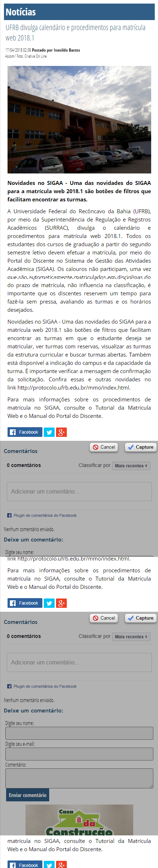Click the second Google Plus icon

(61, 603)
